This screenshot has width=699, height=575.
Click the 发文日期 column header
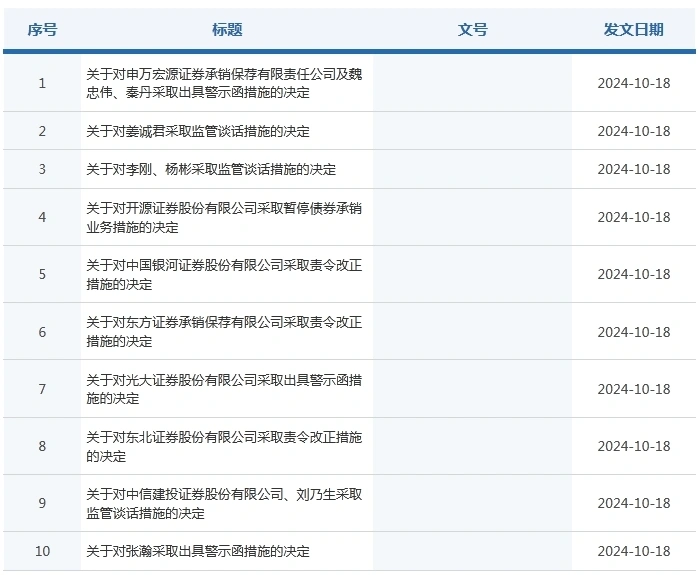click(x=633, y=30)
